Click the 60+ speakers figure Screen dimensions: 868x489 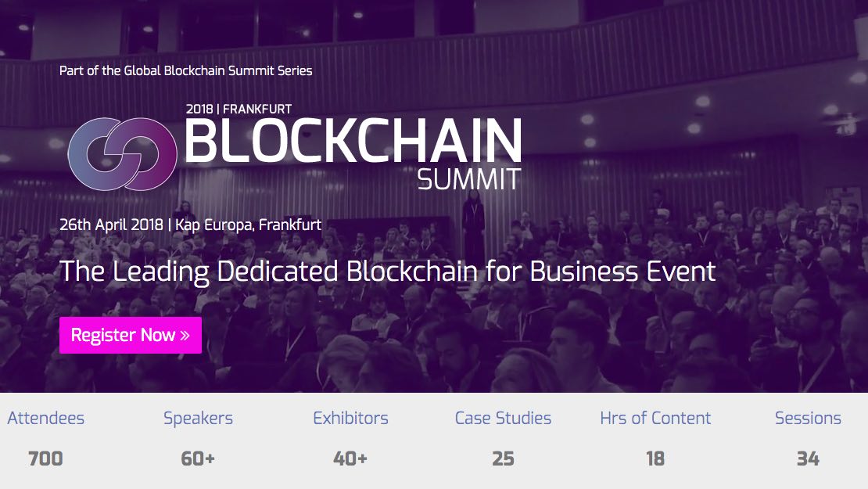(x=198, y=458)
